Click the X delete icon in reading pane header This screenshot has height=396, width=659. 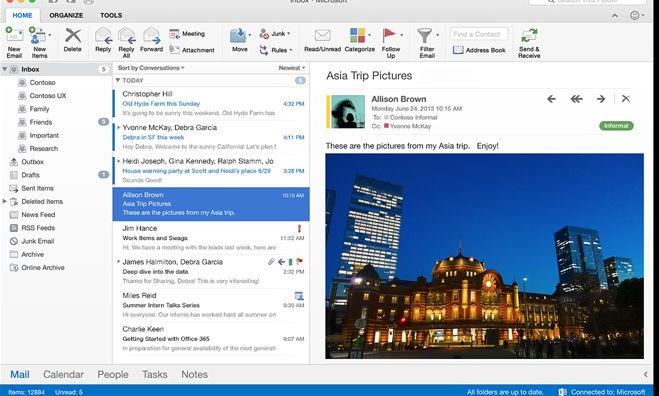click(626, 99)
